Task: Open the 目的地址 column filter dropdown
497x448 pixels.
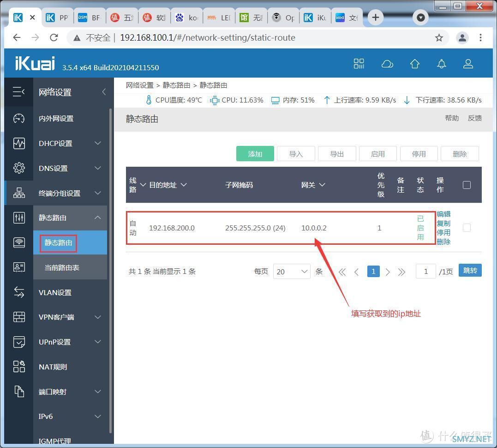Action: pyautogui.click(x=184, y=185)
